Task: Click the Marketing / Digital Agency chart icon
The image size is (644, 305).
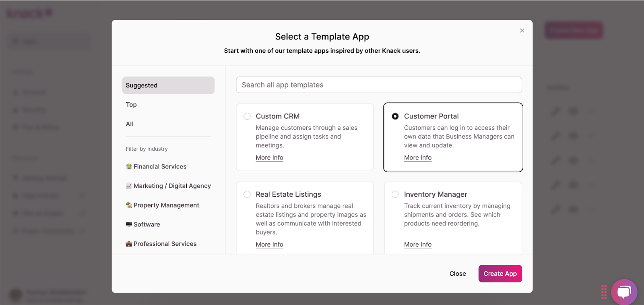Action: pyautogui.click(x=129, y=186)
